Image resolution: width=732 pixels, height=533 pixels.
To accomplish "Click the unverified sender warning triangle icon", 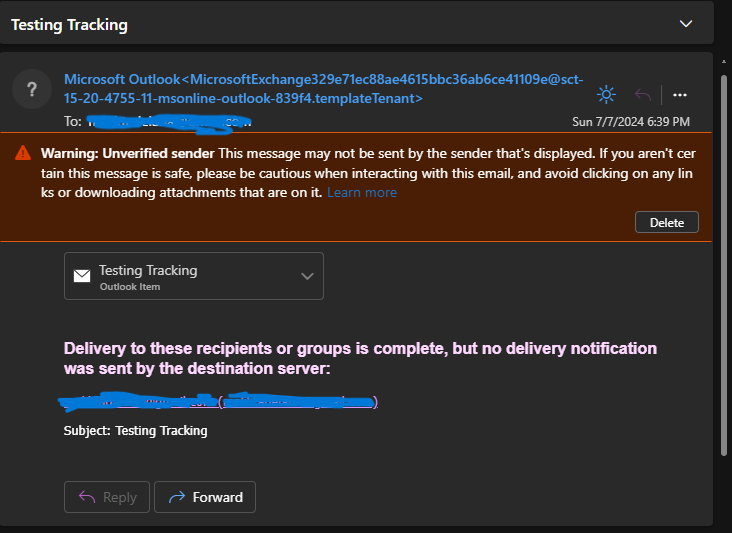I will click(23, 153).
